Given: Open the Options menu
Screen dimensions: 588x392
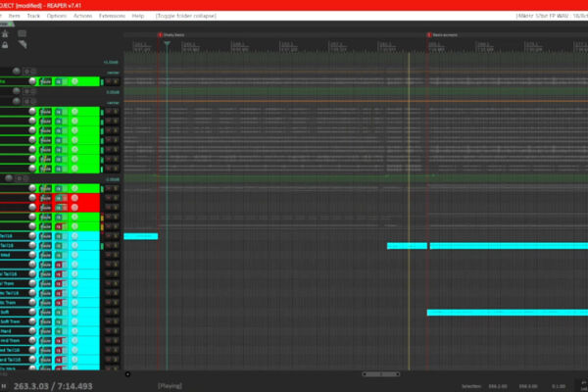Looking at the screenshot, I should point(57,16).
